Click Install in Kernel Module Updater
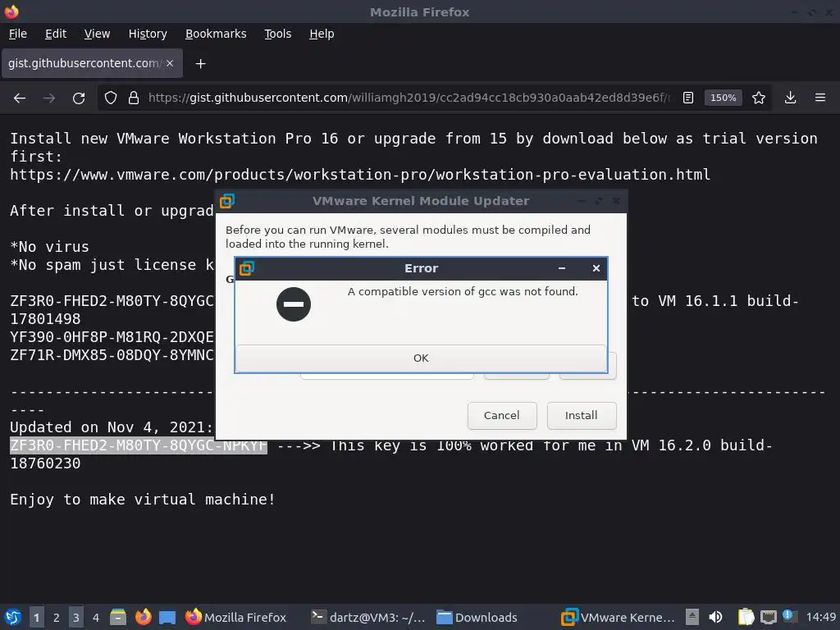The width and height of the screenshot is (840, 630). pos(582,415)
